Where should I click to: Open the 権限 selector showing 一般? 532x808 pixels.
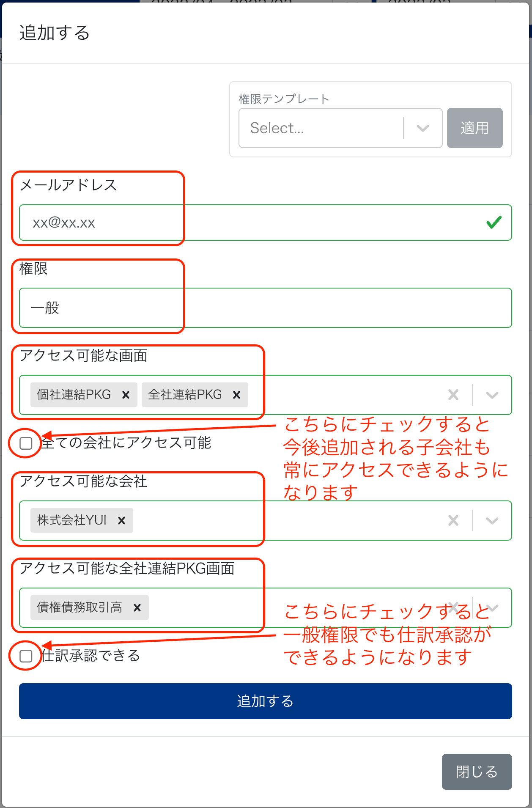(x=265, y=308)
